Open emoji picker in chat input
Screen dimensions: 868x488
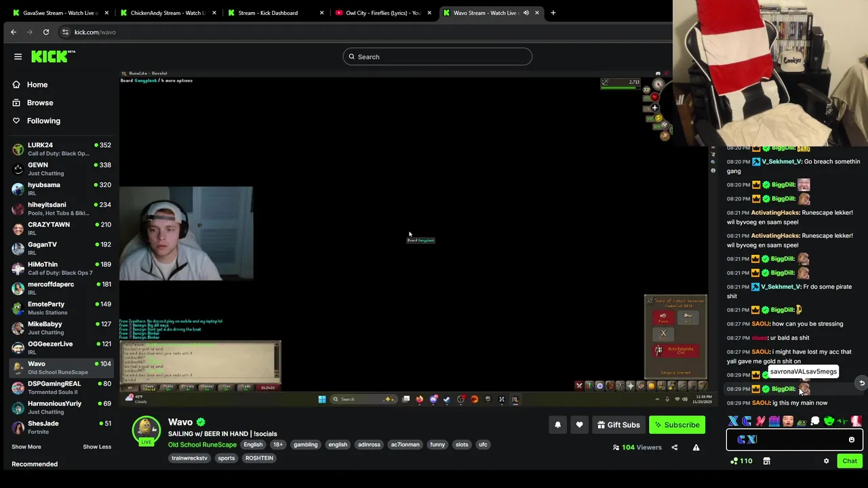pos(852,440)
